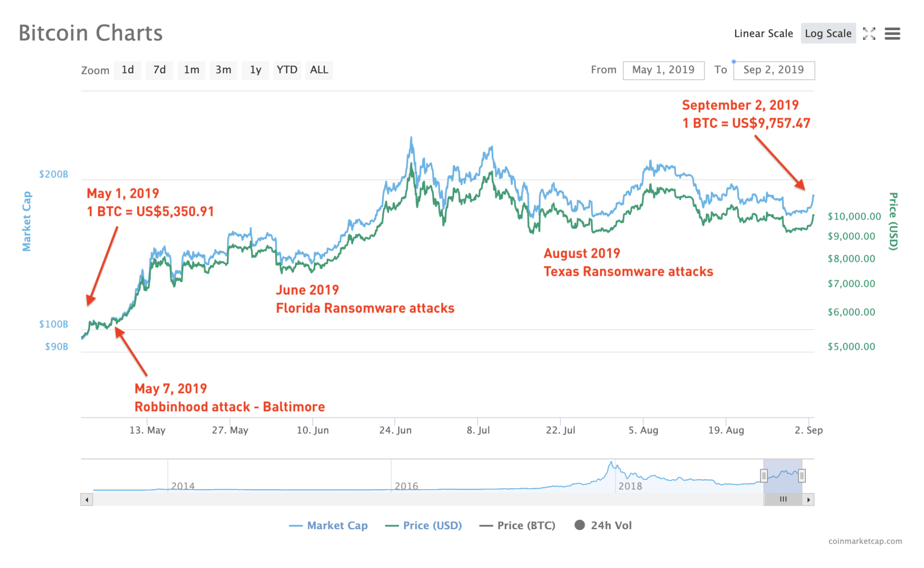The image size is (924, 568).
Task: Open the fullscreen chart view icon
Action: [869, 33]
